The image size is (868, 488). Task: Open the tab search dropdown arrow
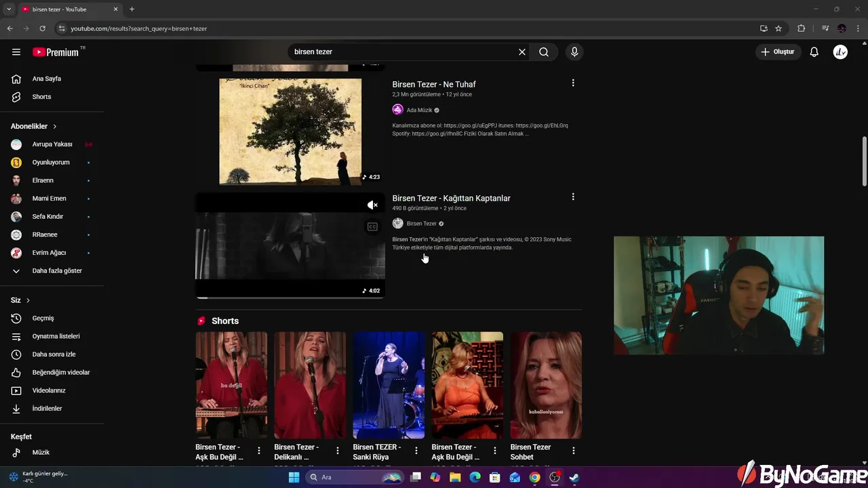pyautogui.click(x=9, y=9)
